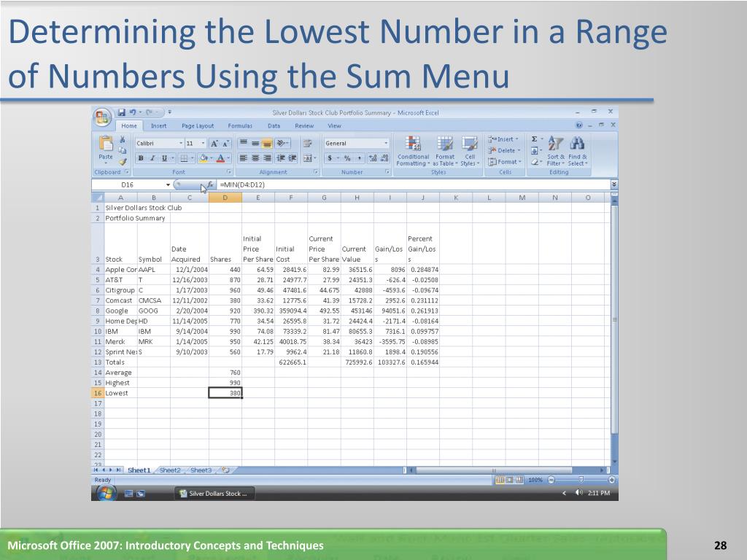Switch to the Review tab
Viewport: 747px width, 560px height.
[304, 125]
